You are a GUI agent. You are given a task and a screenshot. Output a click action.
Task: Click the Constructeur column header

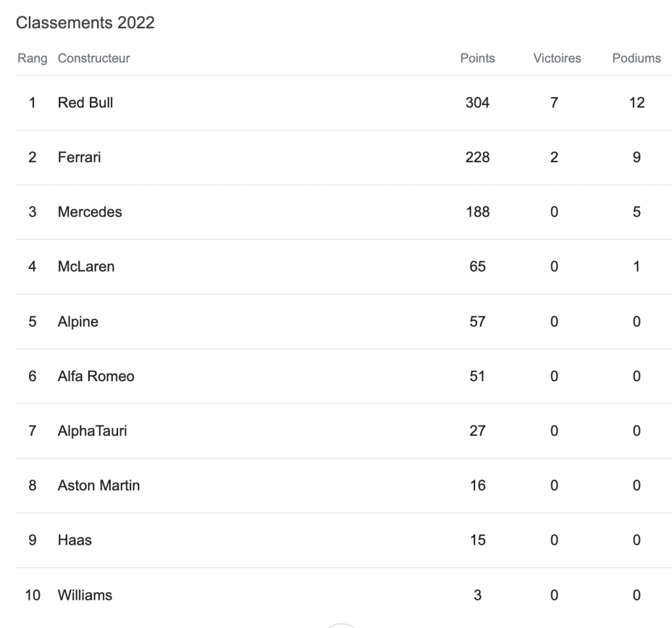click(94, 58)
